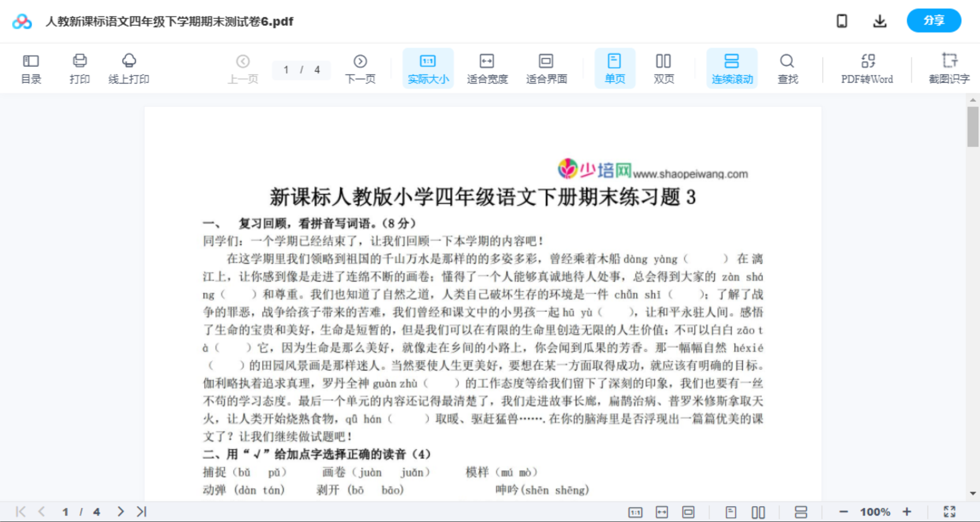Go to the next page with 下一页
This screenshot has height=522, width=980.
point(360,68)
